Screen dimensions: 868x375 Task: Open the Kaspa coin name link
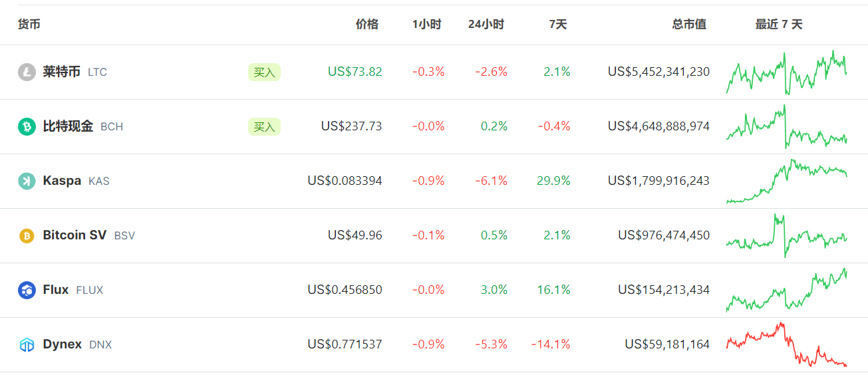click(62, 181)
